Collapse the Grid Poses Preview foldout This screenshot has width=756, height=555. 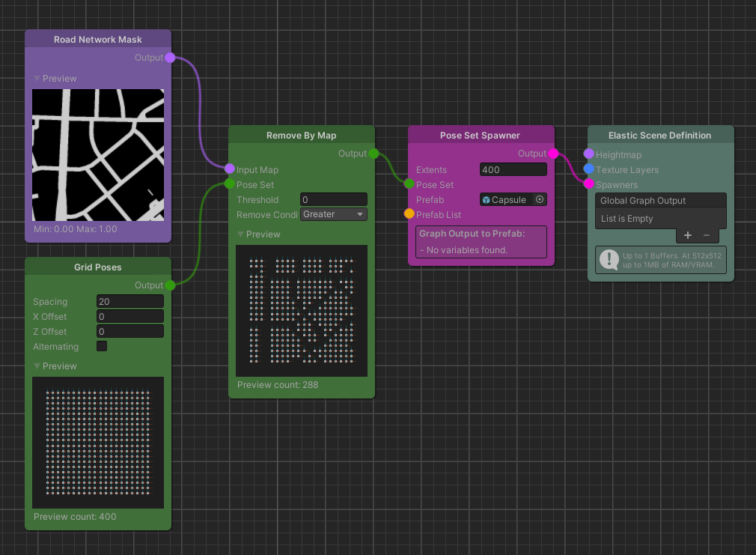tap(37, 366)
